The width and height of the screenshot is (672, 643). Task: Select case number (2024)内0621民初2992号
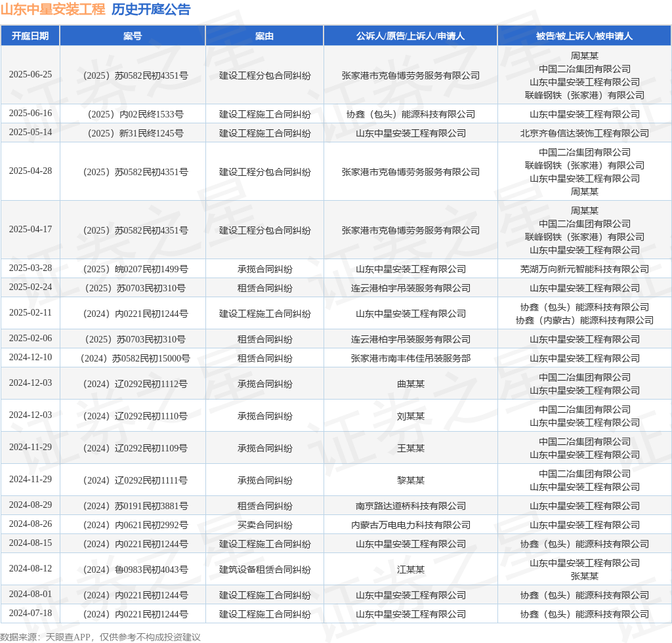point(135,525)
